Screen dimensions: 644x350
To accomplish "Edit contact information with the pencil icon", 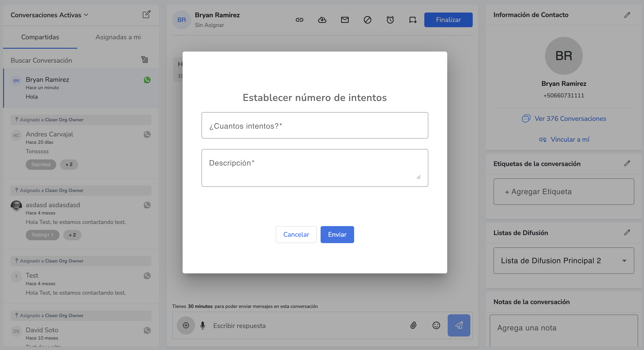I will tap(627, 15).
